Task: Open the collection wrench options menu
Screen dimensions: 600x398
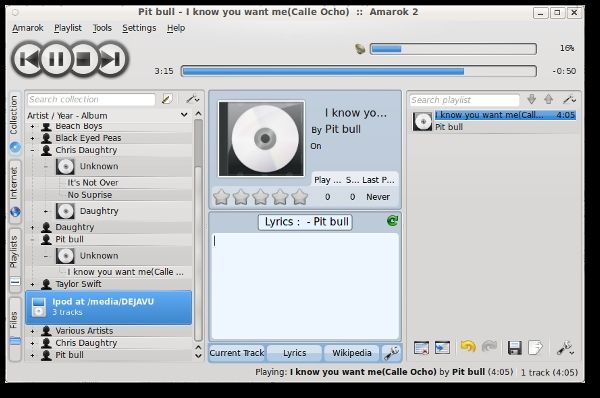Action: [192, 99]
